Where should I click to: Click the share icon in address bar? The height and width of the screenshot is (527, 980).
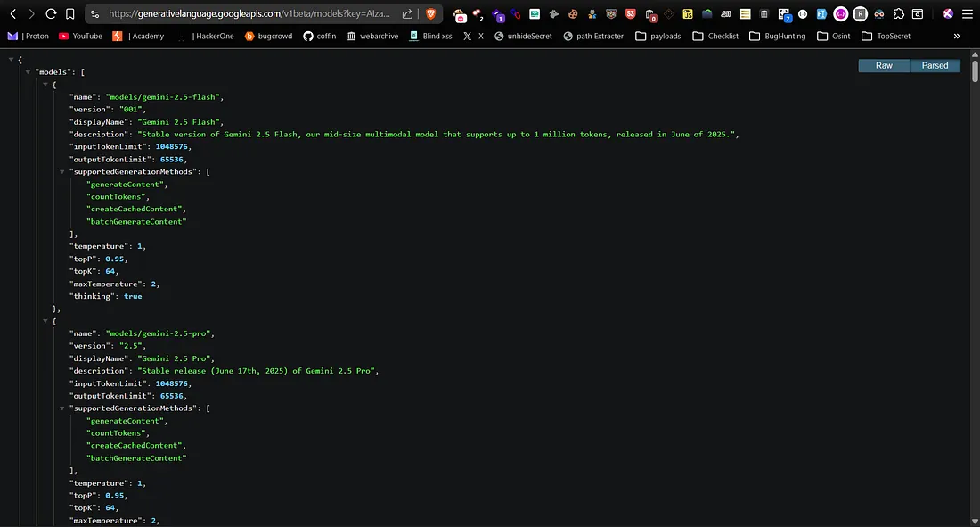click(407, 13)
